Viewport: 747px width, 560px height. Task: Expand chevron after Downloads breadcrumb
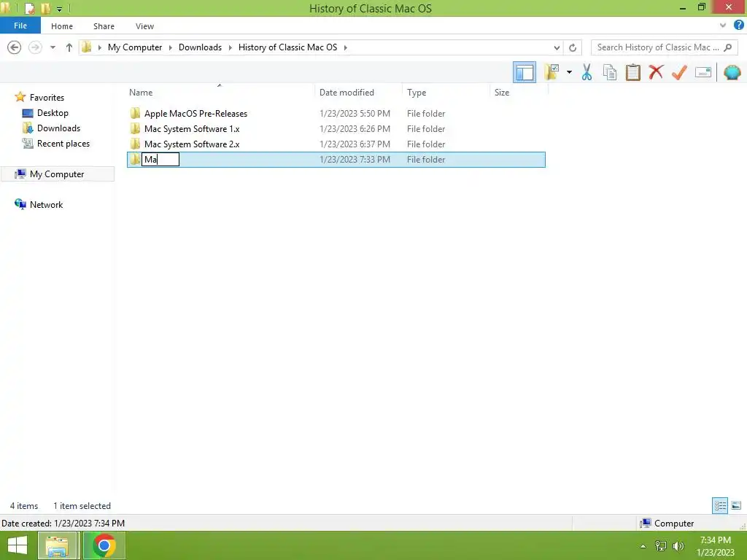[x=230, y=47]
